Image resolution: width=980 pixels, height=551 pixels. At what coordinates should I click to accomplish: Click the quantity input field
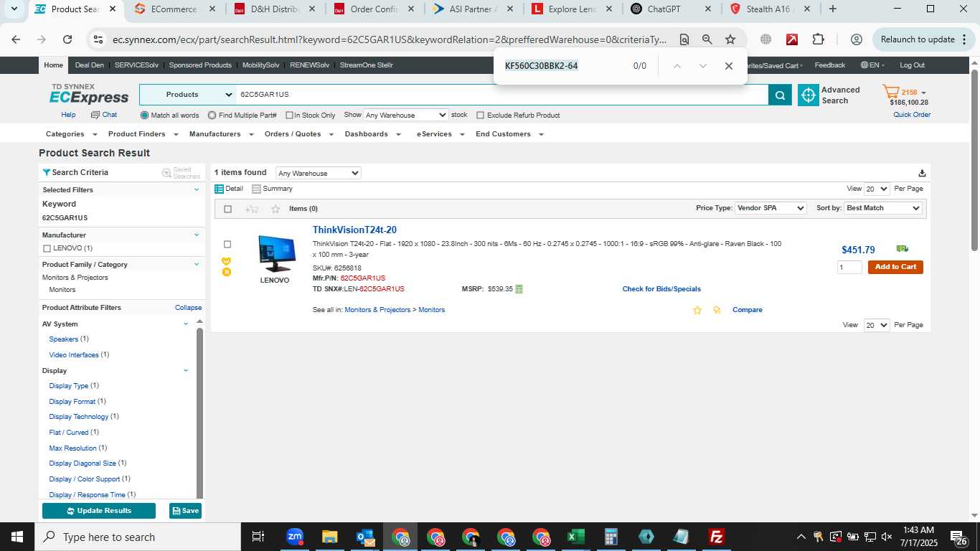[x=849, y=267]
